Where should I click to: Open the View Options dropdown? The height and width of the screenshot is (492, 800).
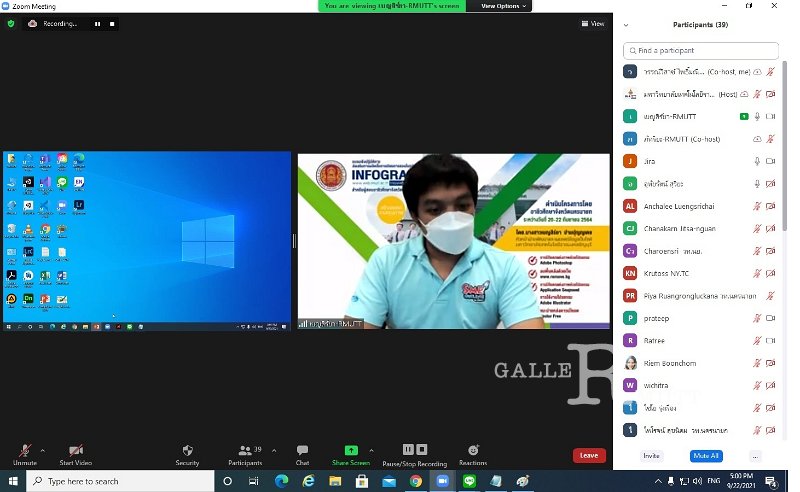[x=503, y=6]
